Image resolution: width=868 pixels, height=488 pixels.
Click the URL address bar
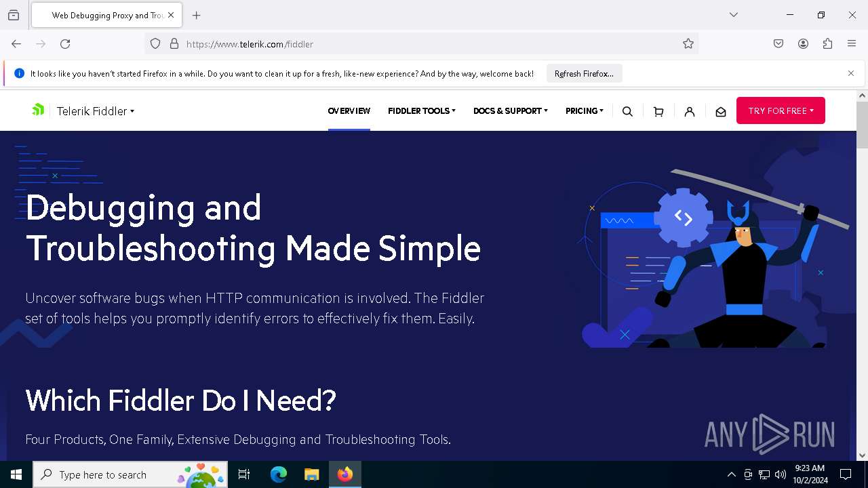pos(420,44)
